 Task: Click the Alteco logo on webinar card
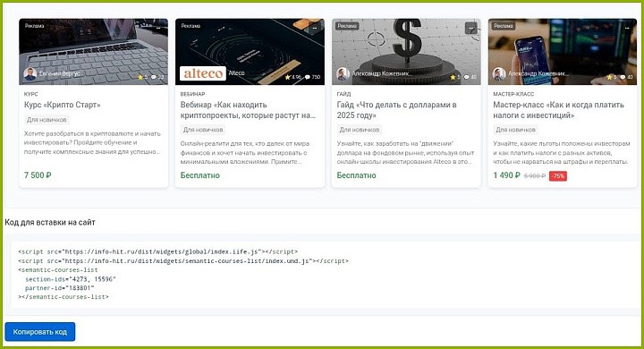pos(203,73)
